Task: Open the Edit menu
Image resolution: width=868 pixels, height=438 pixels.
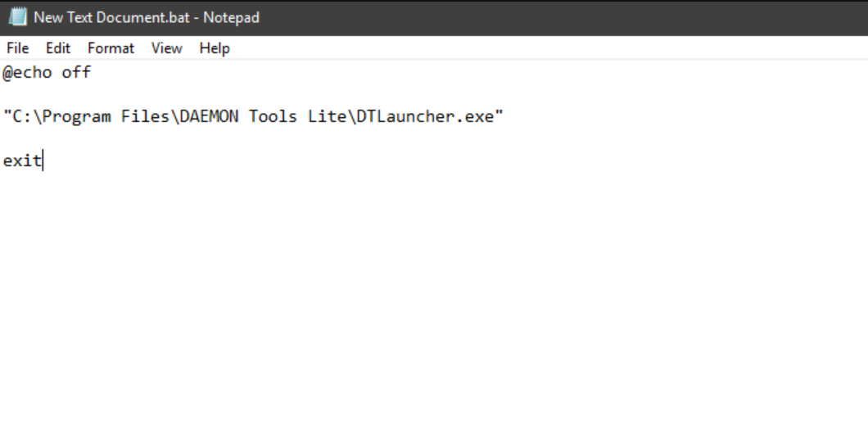Action: (58, 48)
